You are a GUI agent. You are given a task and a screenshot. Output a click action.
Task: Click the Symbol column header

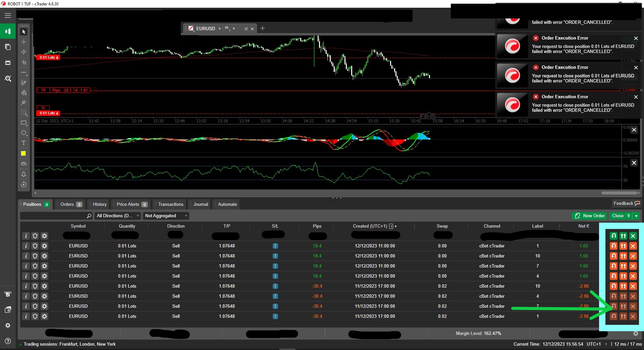pyautogui.click(x=78, y=226)
